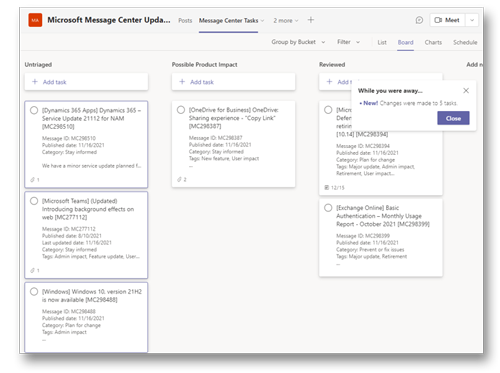Dismiss the While you were away popup with X
Screen dimensions: 500x373
tap(466, 91)
